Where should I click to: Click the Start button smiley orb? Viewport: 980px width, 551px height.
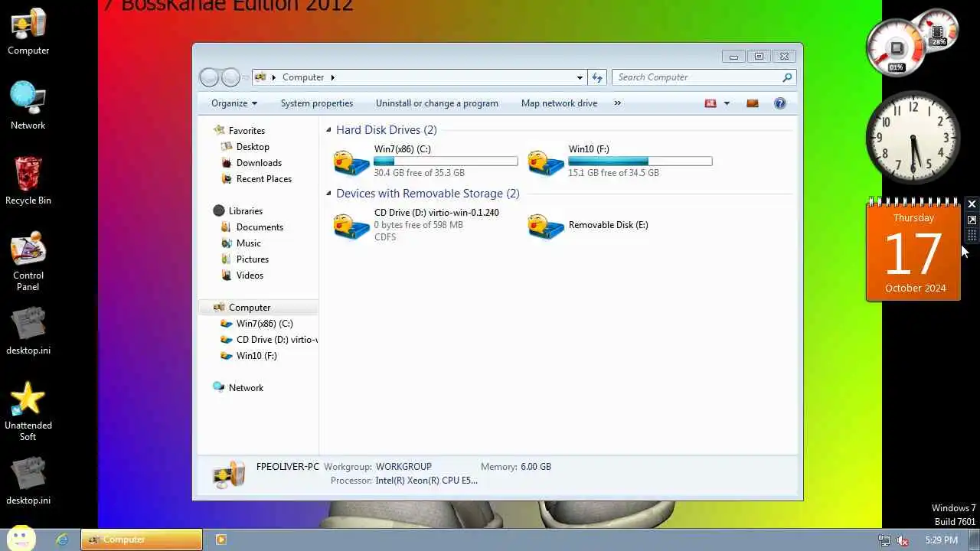21,538
